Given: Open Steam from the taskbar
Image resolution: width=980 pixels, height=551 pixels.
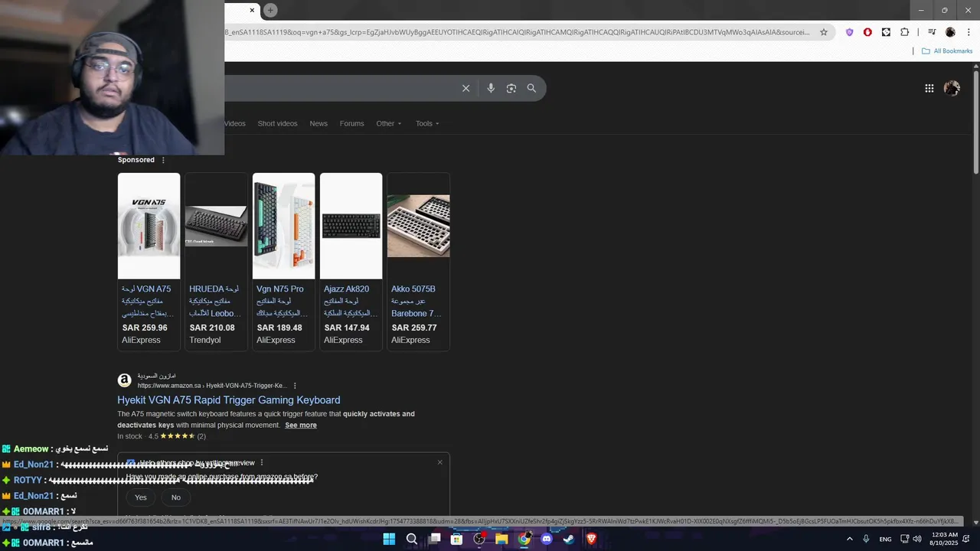Looking at the screenshot, I should click(x=569, y=539).
